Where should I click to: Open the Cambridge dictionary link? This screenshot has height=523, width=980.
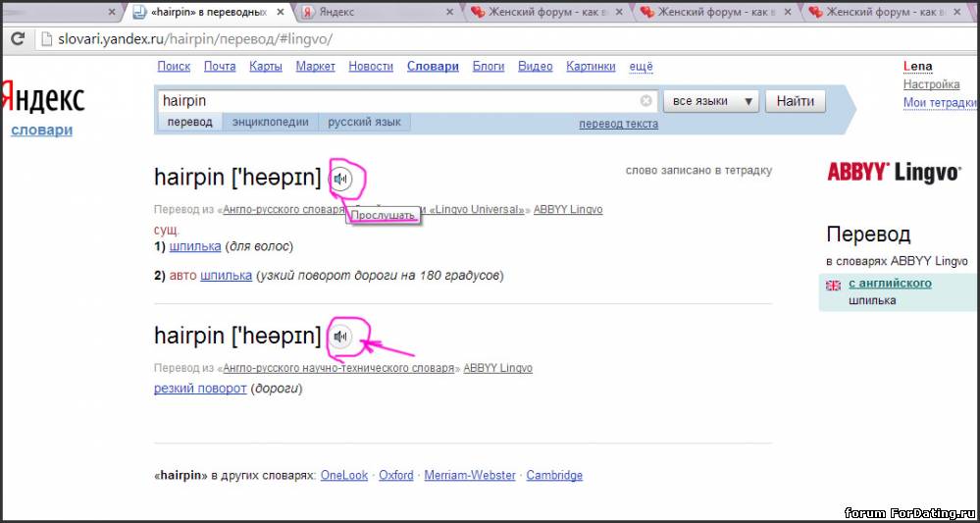pos(554,475)
